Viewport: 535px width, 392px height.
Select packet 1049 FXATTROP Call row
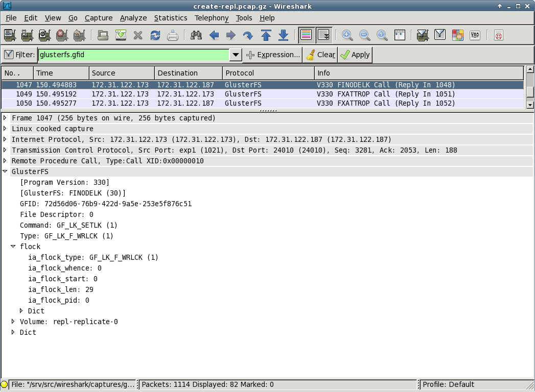point(262,94)
